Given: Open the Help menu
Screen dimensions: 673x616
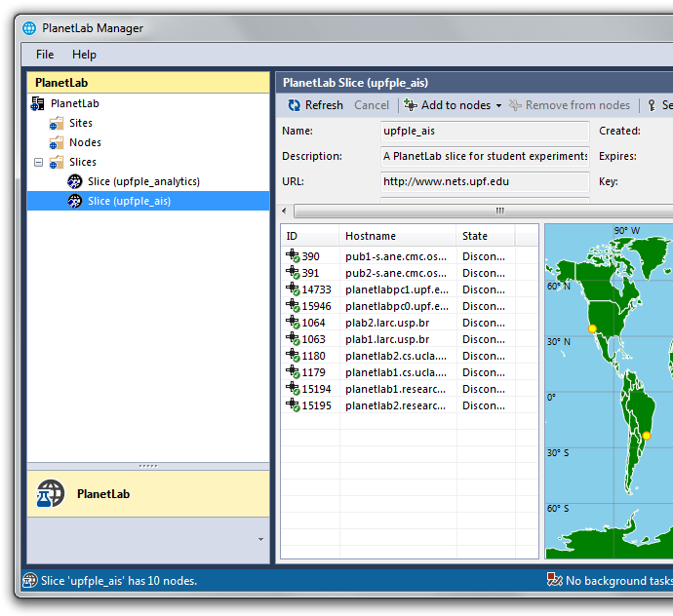Looking at the screenshot, I should click(84, 55).
